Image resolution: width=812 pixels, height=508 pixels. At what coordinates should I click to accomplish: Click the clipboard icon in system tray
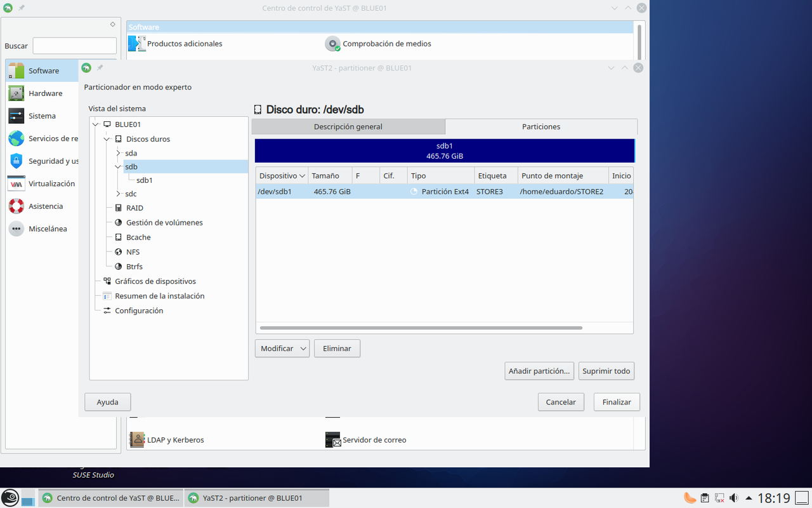coord(705,498)
